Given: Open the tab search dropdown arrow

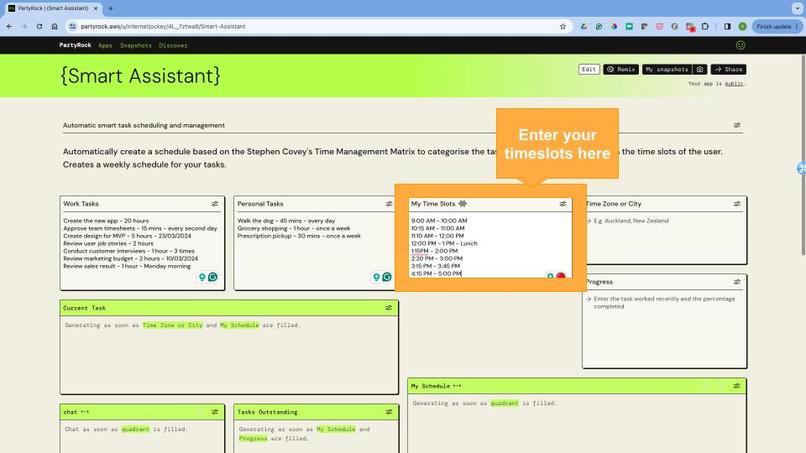Looking at the screenshot, I should [x=797, y=8].
